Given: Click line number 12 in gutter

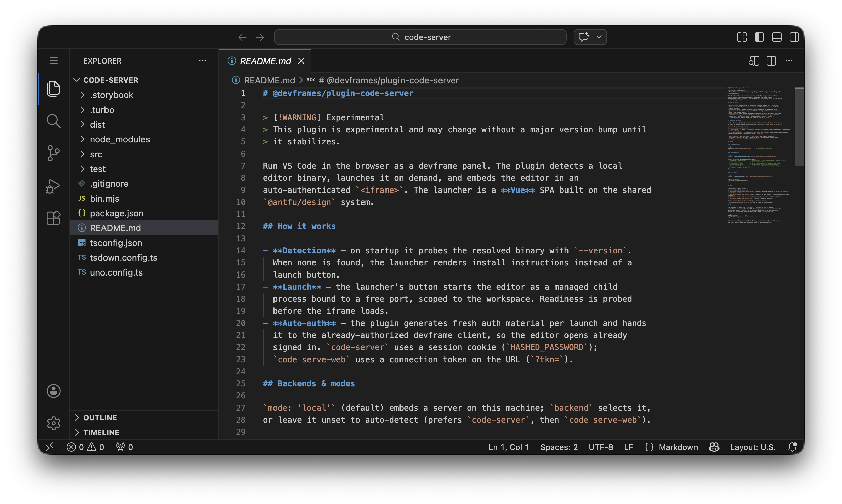Looking at the screenshot, I should point(240,226).
